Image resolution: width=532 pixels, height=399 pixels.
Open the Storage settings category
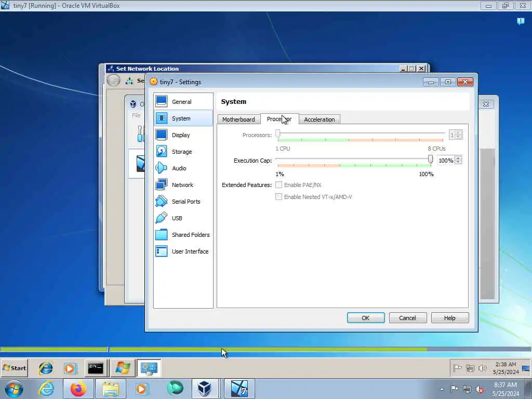tap(183, 151)
